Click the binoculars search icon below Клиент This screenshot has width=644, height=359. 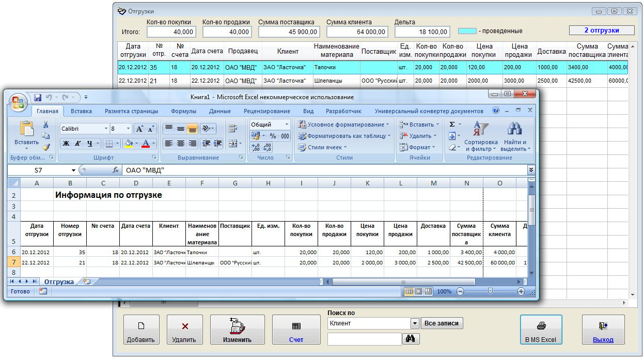tap(412, 339)
